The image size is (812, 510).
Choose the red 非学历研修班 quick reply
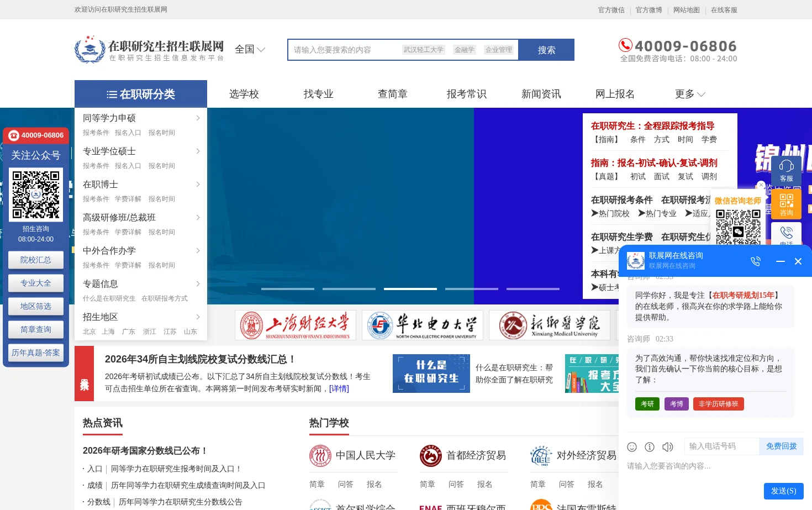coord(719,404)
